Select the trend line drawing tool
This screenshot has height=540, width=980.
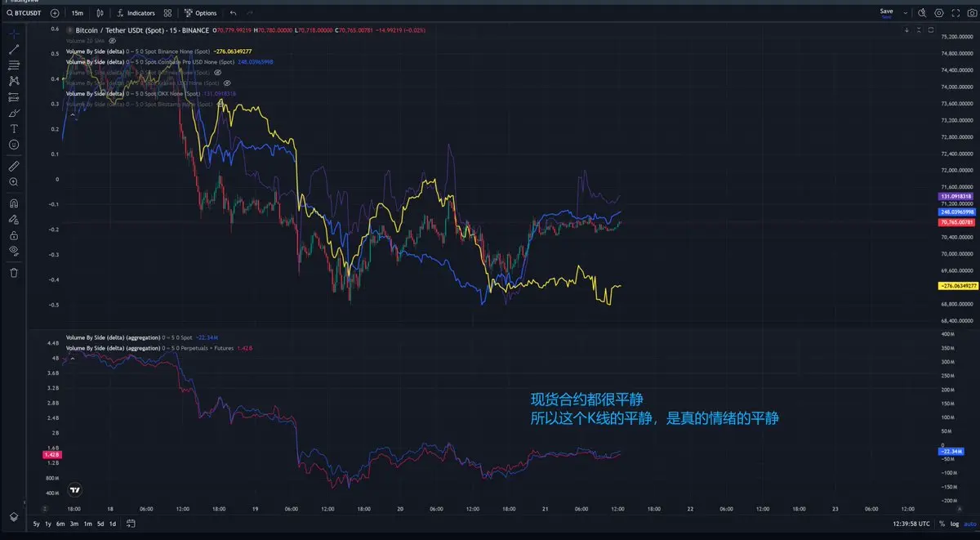(x=14, y=50)
